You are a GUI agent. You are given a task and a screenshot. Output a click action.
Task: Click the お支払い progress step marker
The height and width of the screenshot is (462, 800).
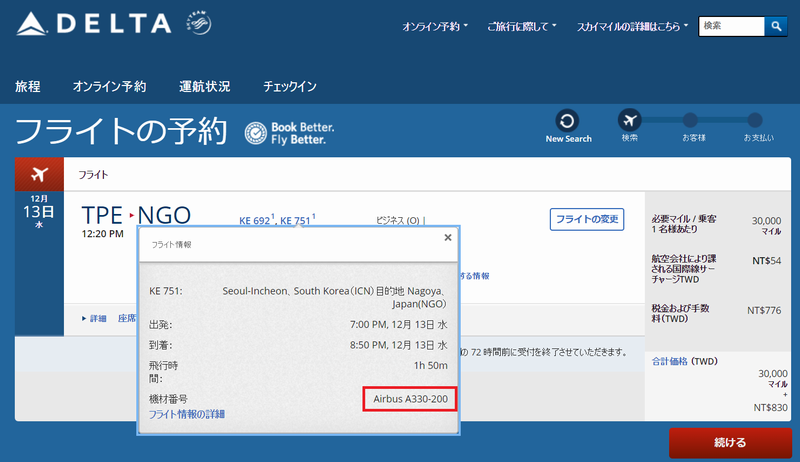coord(755,120)
